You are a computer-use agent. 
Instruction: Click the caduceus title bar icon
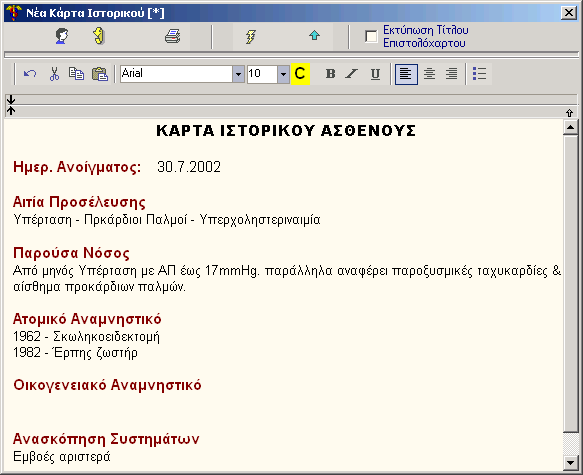pos(14,13)
